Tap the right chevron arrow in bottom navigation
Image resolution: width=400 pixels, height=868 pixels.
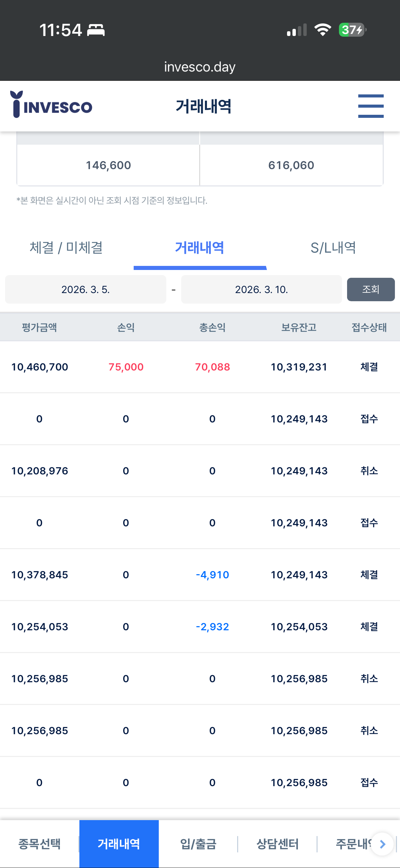pos(382,844)
